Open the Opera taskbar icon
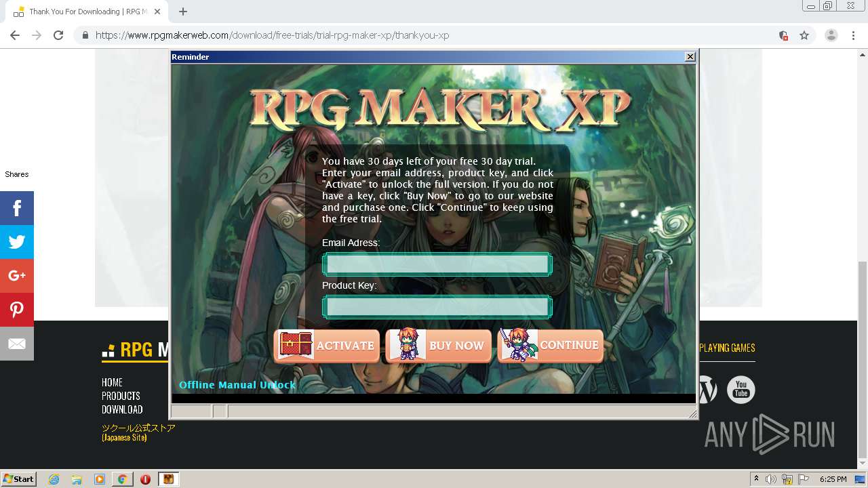The width and height of the screenshot is (868, 488). point(145,479)
